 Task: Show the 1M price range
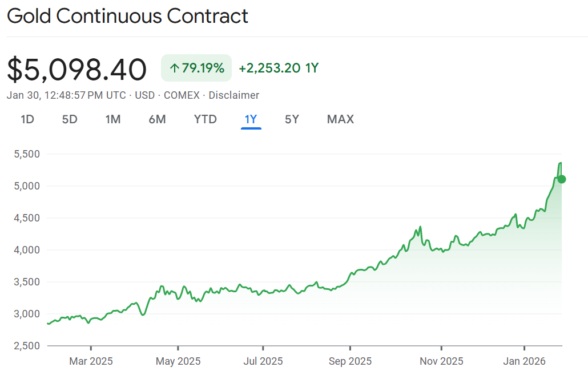(113, 119)
